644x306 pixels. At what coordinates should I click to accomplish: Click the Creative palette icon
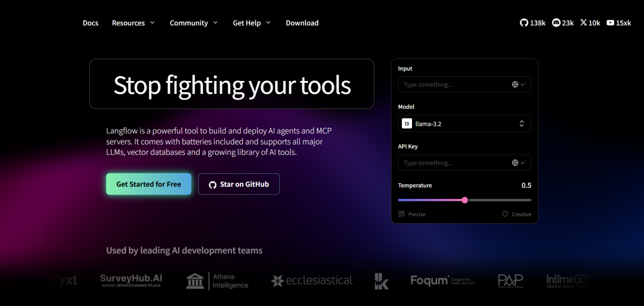coord(505,214)
